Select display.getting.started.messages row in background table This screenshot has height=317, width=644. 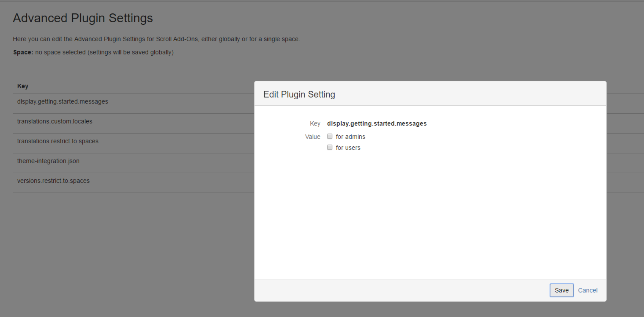click(x=63, y=102)
